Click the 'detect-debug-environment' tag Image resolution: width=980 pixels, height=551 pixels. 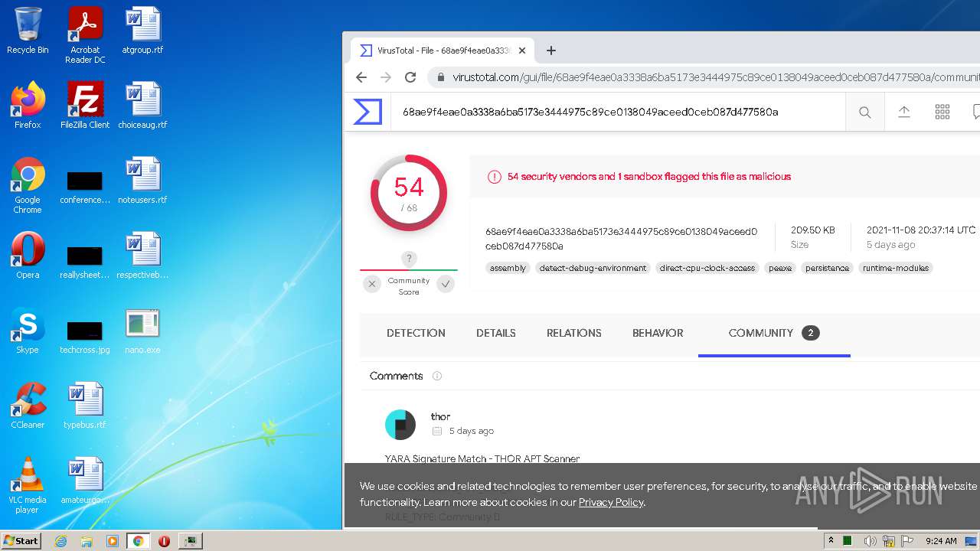click(x=593, y=268)
